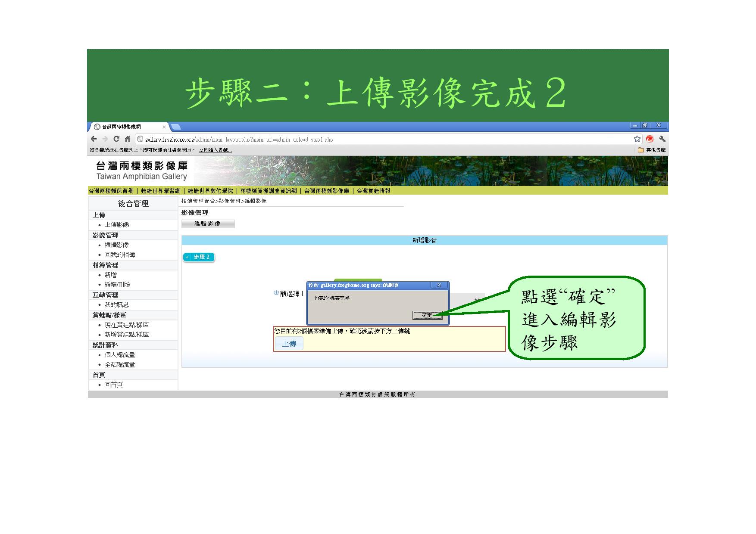Open 台灣兩棲類保育網 in the top navigation
Image resolution: width=756 pixels, height=534 pixels.
pyautogui.click(x=111, y=191)
